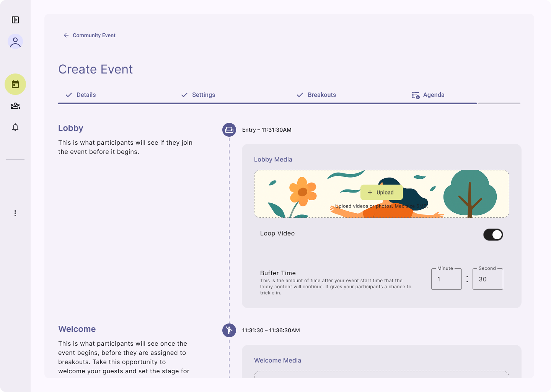
Task: Toggle the Loop Video switch
Action: click(493, 235)
